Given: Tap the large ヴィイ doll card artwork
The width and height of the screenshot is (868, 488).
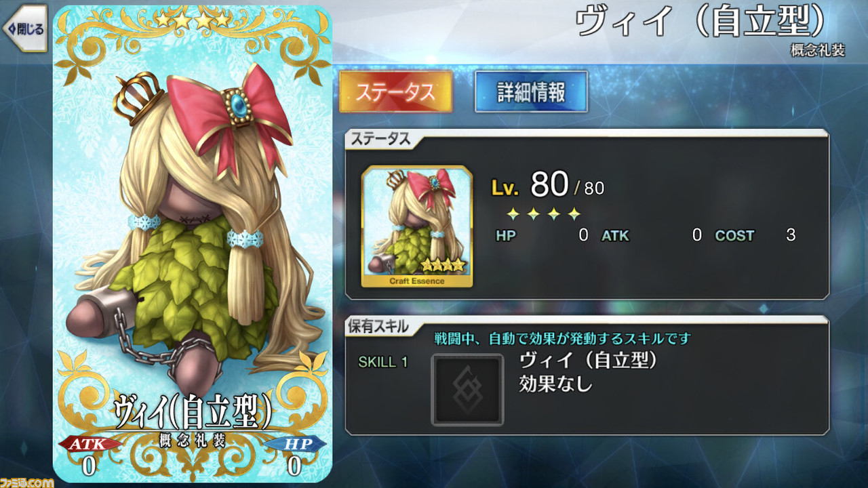Looking at the screenshot, I should (192, 244).
